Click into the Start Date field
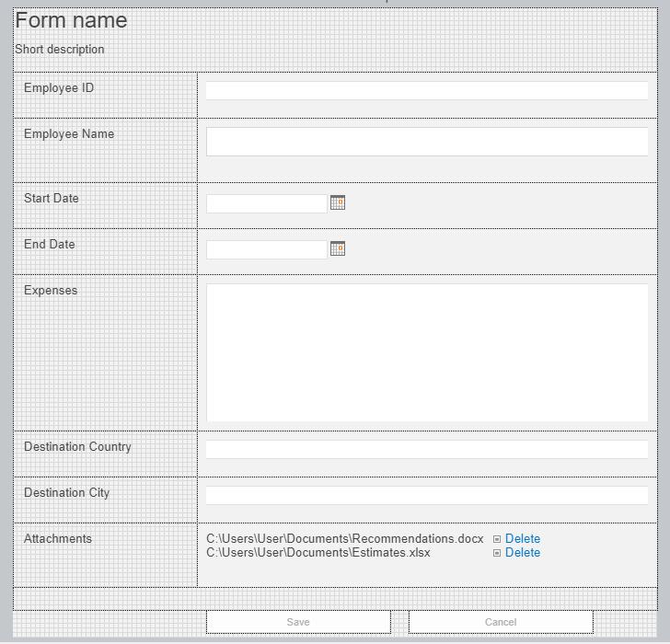This screenshot has width=670, height=644. [267, 203]
